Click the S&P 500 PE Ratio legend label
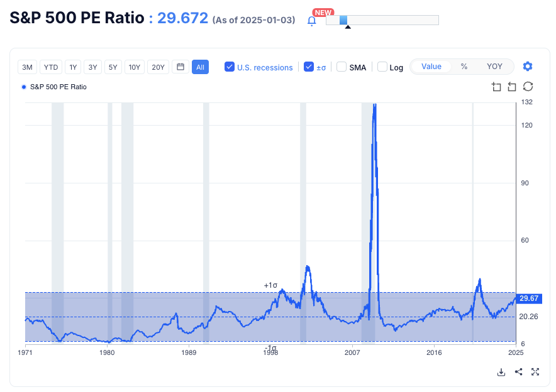Screen dimensions: 556x392 point(58,87)
